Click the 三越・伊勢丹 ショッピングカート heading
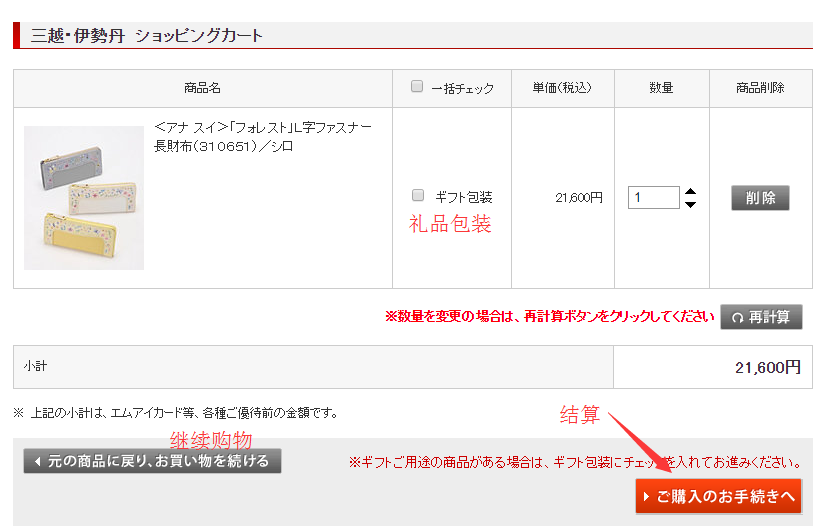This screenshot has height=529, width=818. [147, 36]
